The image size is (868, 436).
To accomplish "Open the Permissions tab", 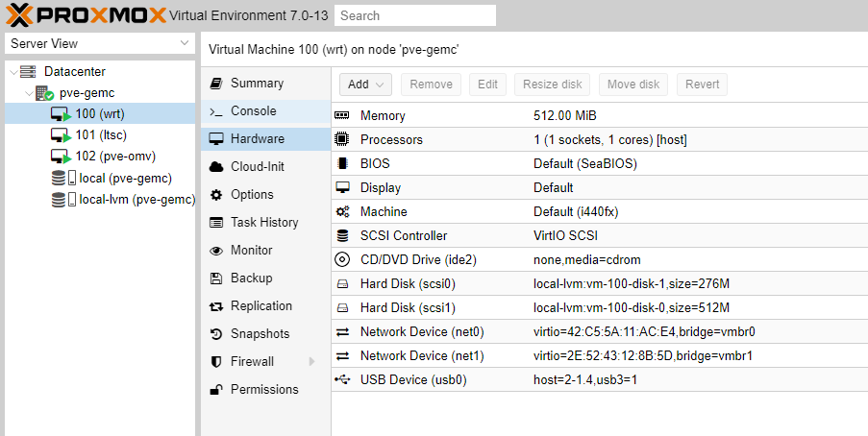I will (x=265, y=390).
